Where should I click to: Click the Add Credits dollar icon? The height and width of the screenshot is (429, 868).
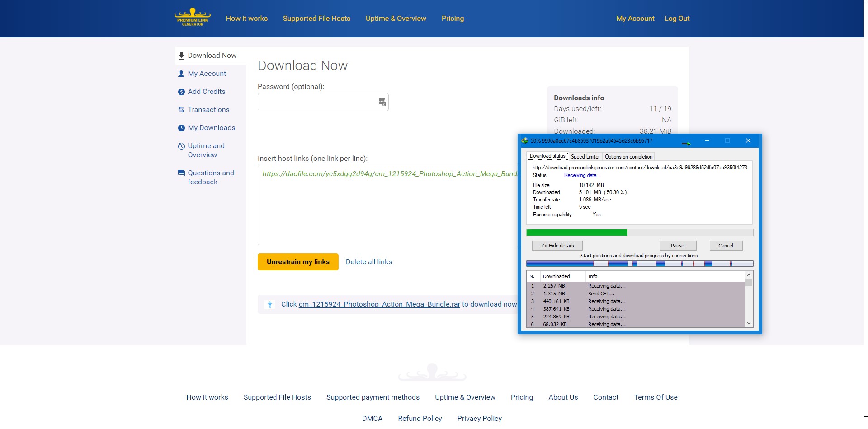click(181, 92)
